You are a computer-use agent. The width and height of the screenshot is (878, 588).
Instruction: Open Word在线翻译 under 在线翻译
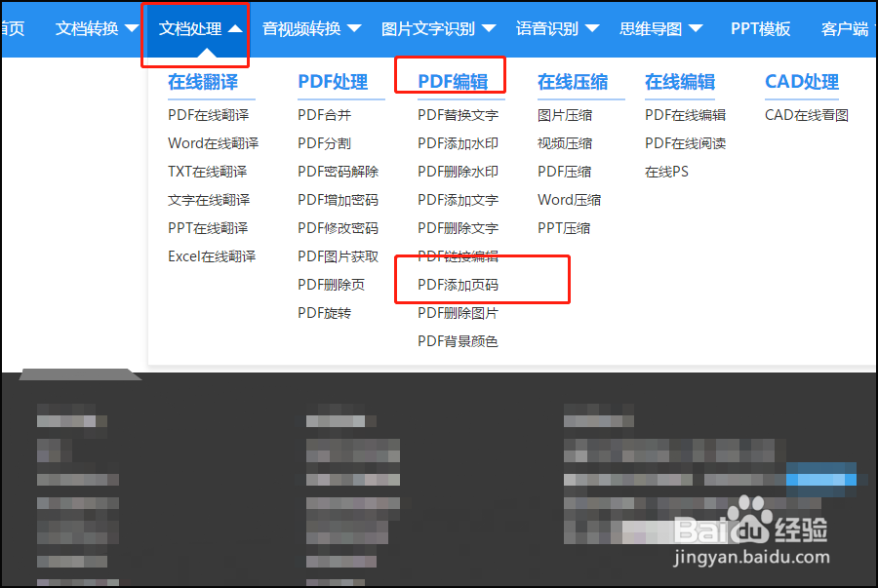(x=215, y=142)
